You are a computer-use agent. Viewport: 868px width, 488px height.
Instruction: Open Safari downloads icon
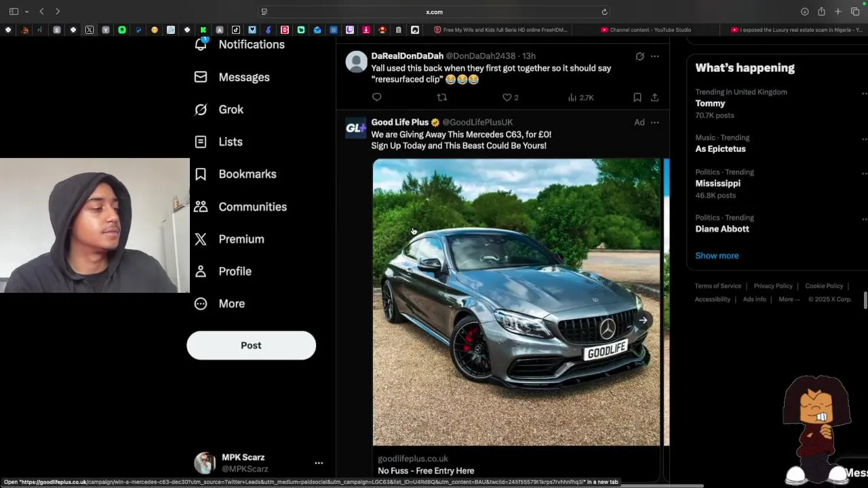(805, 12)
